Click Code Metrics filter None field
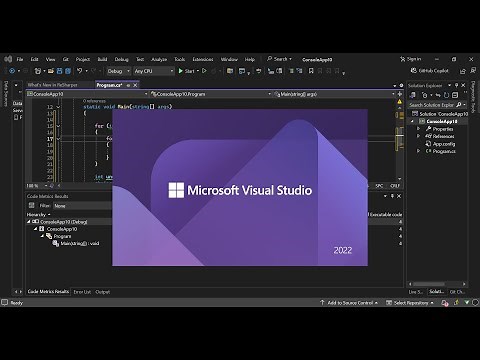Viewport: 480px width, 360px height. [82, 206]
